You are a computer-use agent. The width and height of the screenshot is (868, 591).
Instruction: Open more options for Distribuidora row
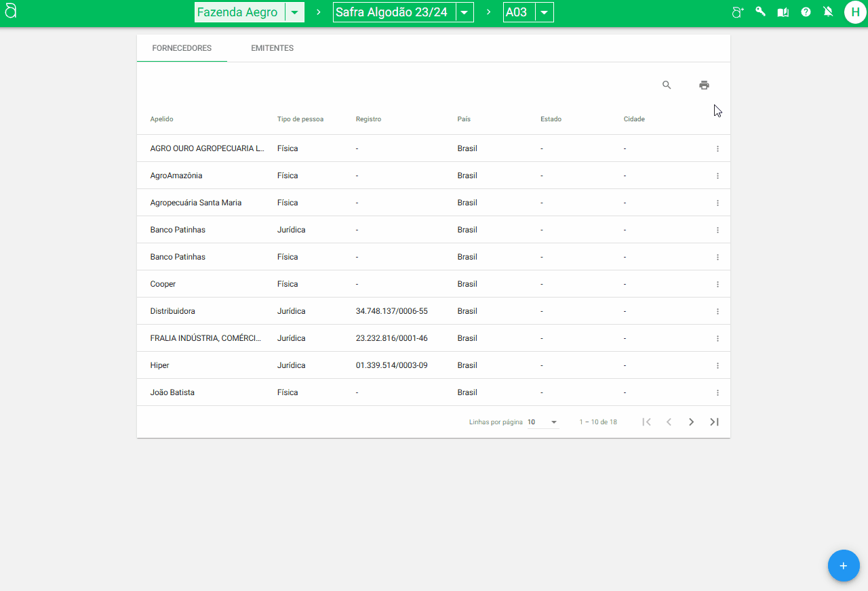(717, 311)
